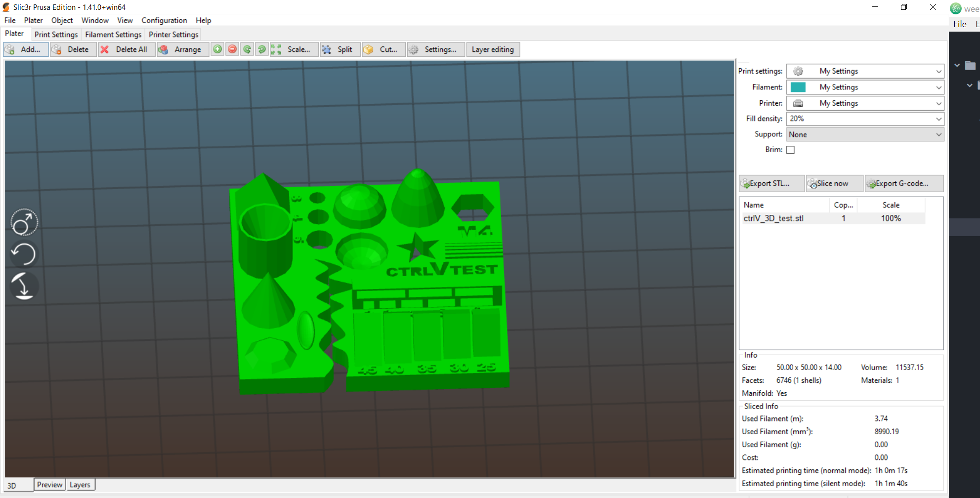Open the Help menu

[203, 20]
